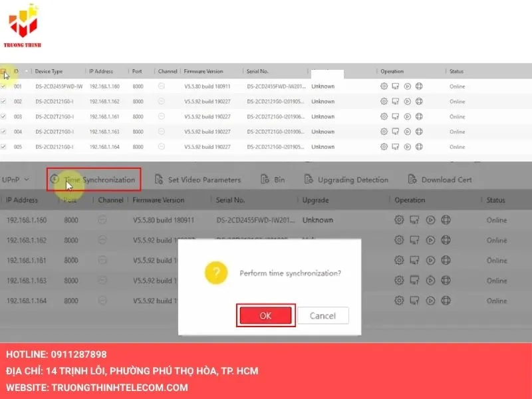The height and width of the screenshot is (399, 532).
Task: Click gear icon in enlarged 192.168.1.160 row
Action: [x=399, y=220]
